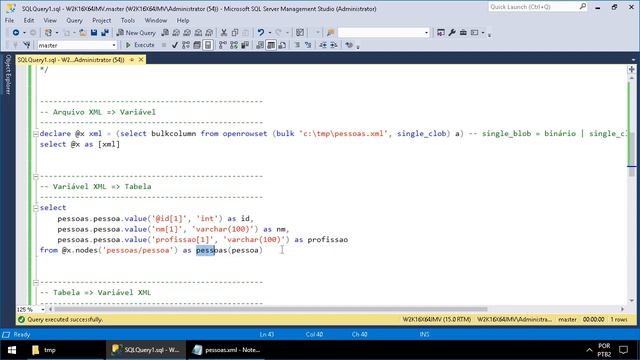Viewport: 640px width, 360px height.
Task: Select Results to File icon
Action: pyautogui.click(x=282, y=45)
